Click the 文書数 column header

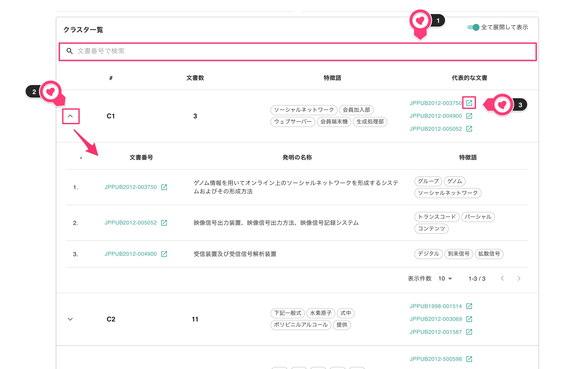[195, 78]
